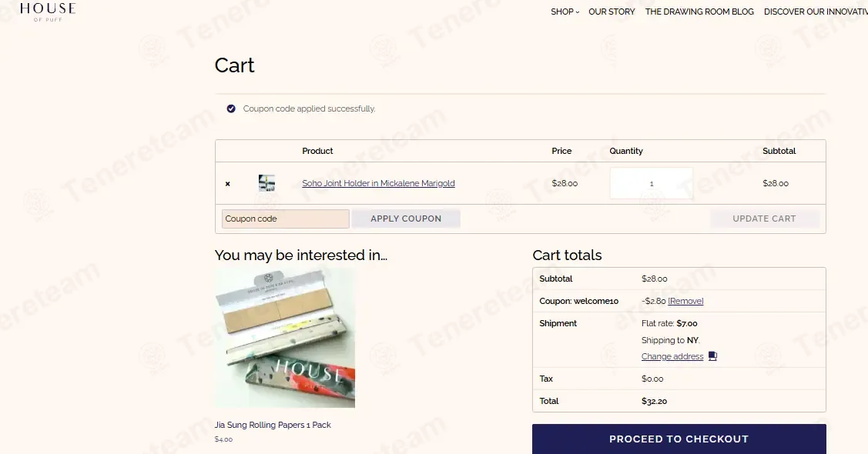Click PROCEED TO CHECKOUT button
This screenshot has width=868, height=454.
tap(679, 439)
